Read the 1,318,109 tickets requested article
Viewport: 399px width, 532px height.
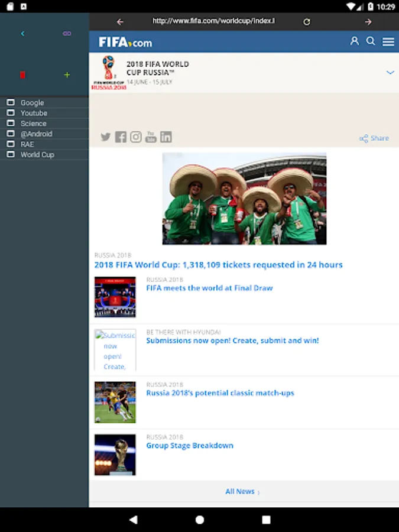[x=219, y=265]
